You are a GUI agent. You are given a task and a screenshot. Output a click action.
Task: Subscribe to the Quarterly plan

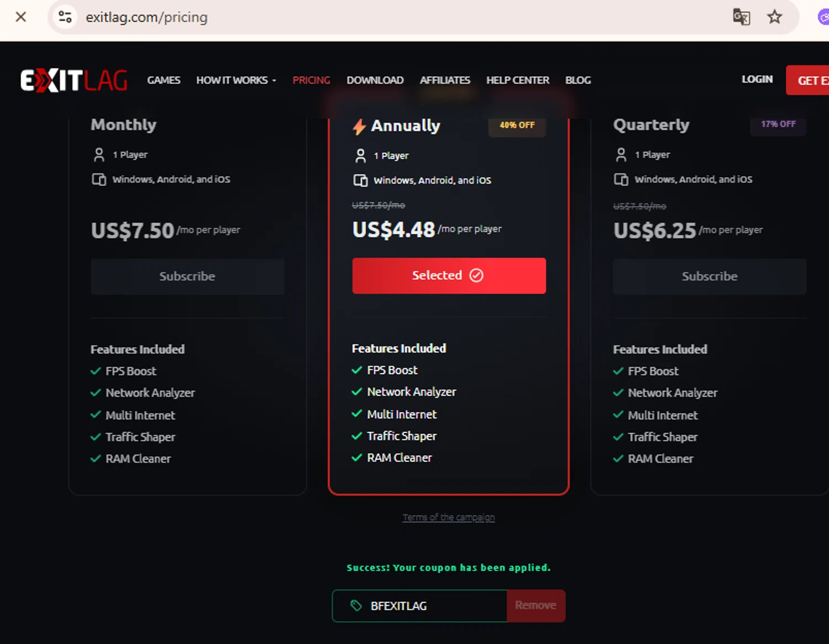[x=710, y=276]
